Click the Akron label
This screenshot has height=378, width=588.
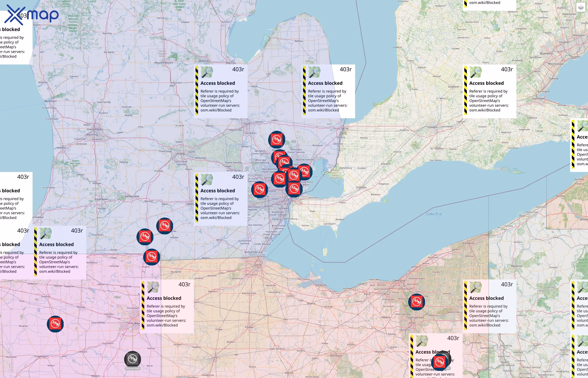click(x=412, y=323)
